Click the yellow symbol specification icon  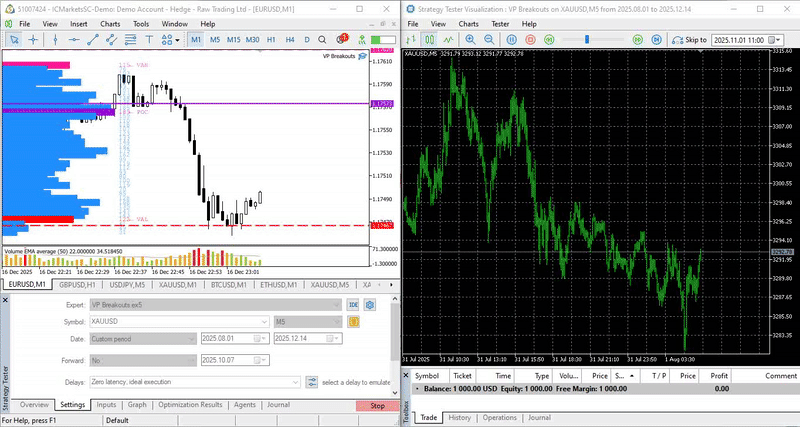point(354,321)
